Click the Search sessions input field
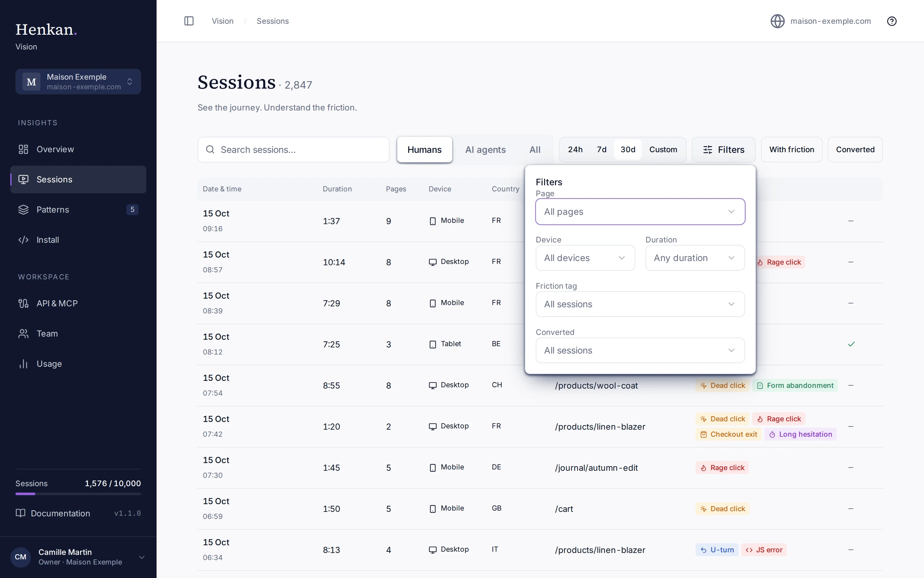Screen dimensions: 924x578 [x=293, y=149]
